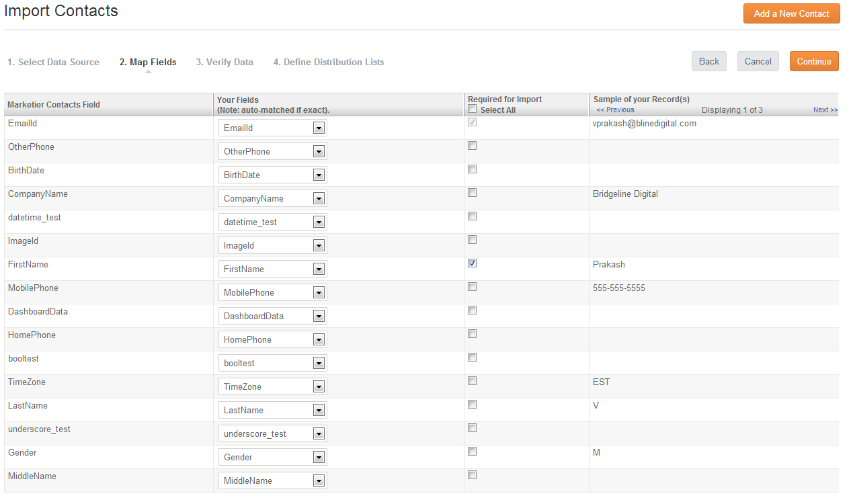Click the Displaying 1 of 3 text

(x=732, y=110)
